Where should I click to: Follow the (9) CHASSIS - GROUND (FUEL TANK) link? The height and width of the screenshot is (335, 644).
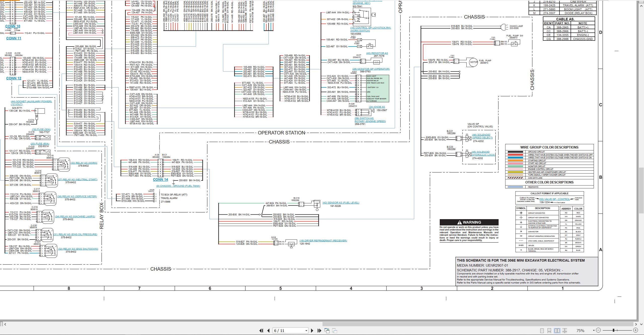pos(178,186)
